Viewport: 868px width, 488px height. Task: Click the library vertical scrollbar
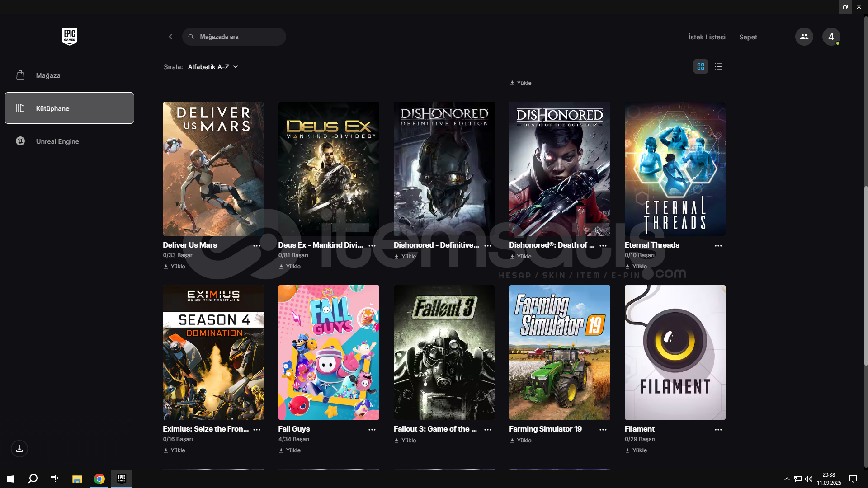[865, 276]
